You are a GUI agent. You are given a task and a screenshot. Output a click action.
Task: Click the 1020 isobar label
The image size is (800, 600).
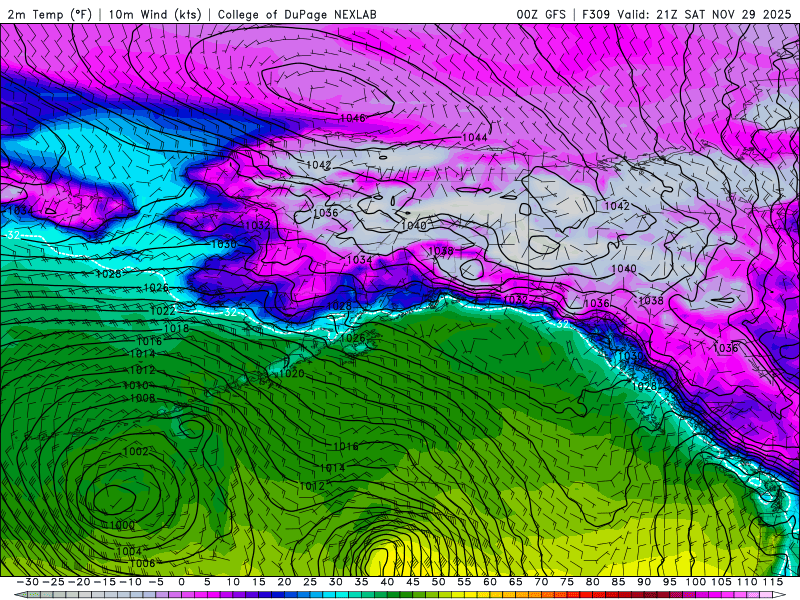292,373
